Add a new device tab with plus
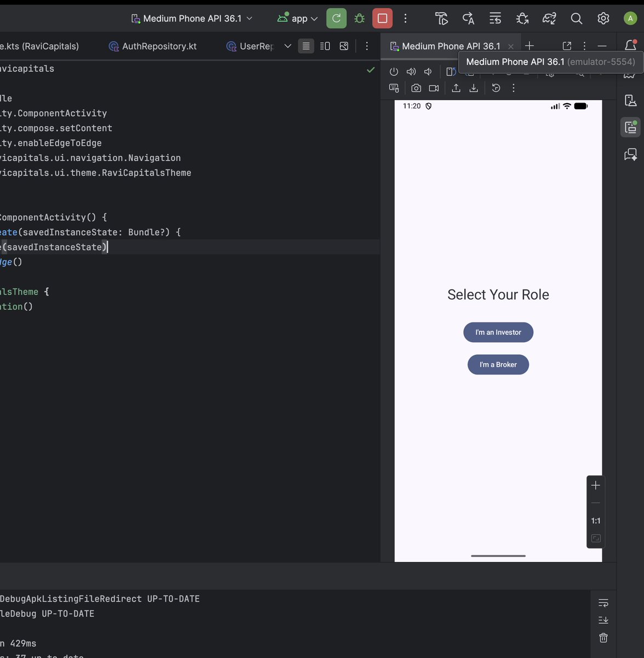This screenshot has width=644, height=658. click(x=529, y=46)
